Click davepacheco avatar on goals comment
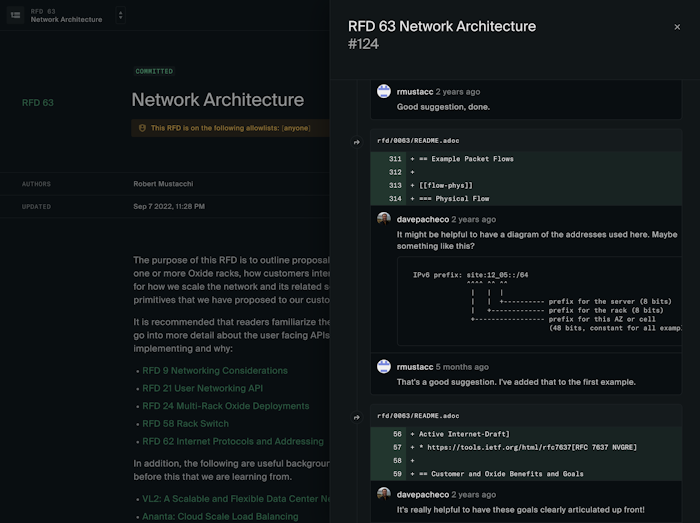 [383, 493]
